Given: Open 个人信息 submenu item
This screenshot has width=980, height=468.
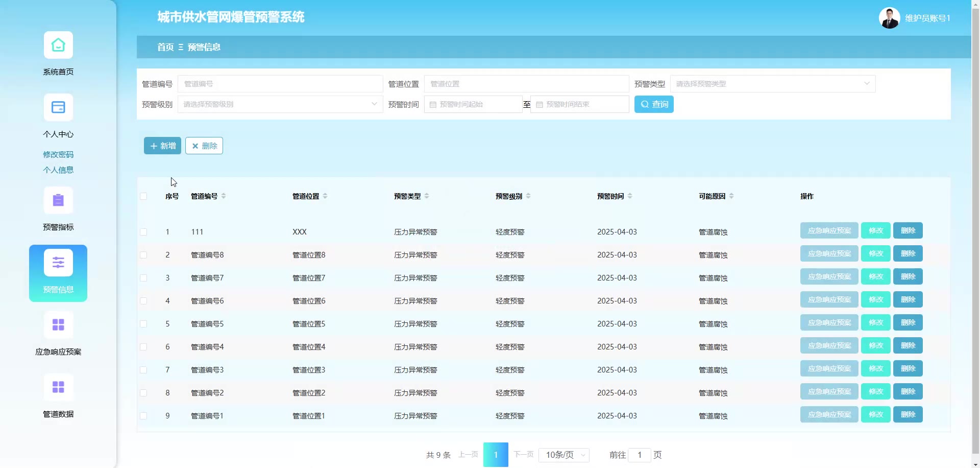Looking at the screenshot, I should click(58, 170).
